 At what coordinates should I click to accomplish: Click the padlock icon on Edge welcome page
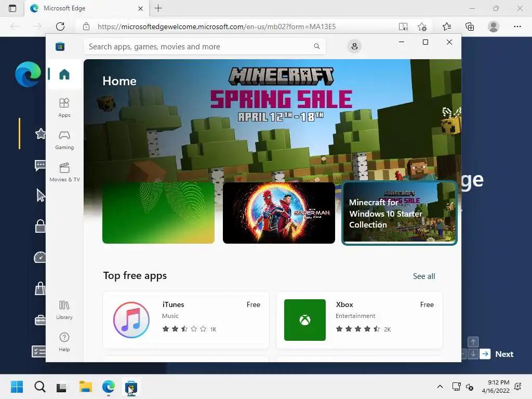[40, 226]
